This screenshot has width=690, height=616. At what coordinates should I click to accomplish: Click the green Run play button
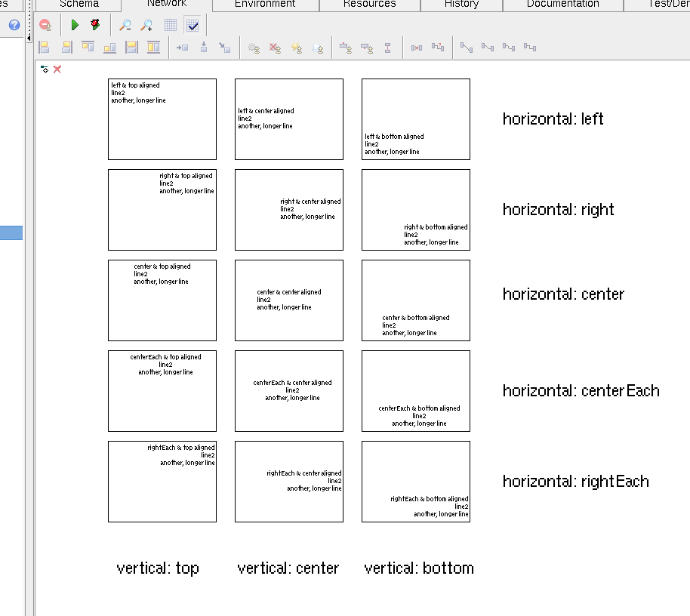click(75, 25)
